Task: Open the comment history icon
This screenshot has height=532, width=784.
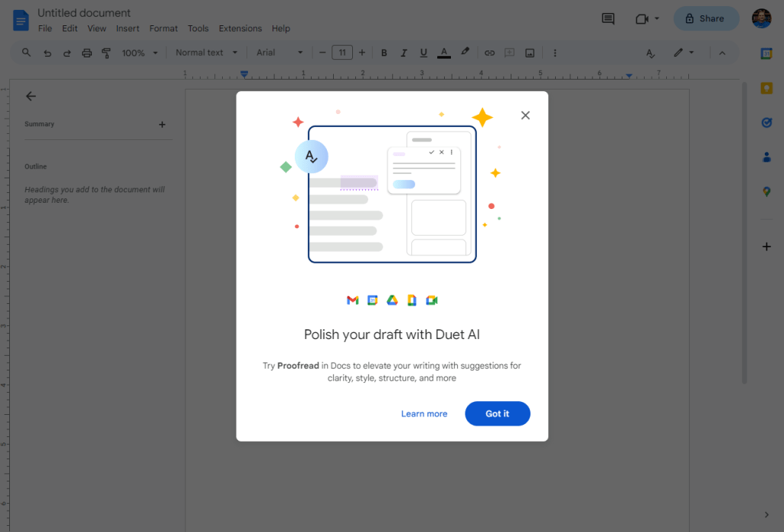Action: (x=608, y=19)
